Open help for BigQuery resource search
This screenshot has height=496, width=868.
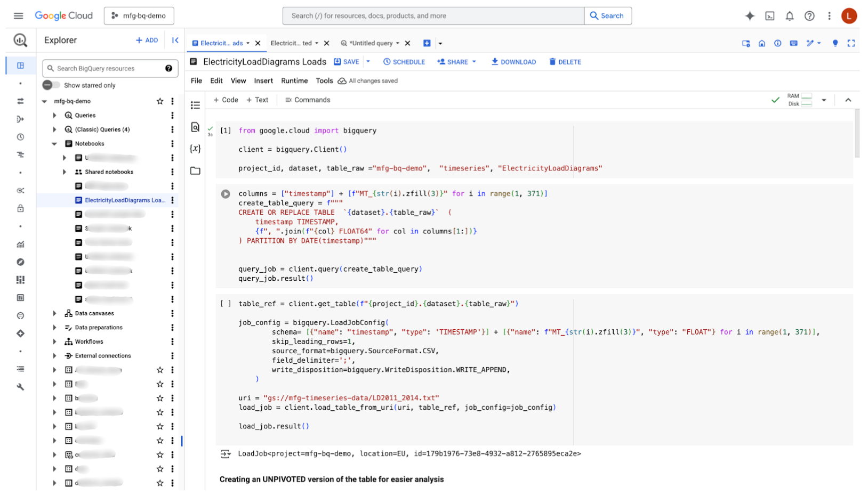(x=168, y=68)
